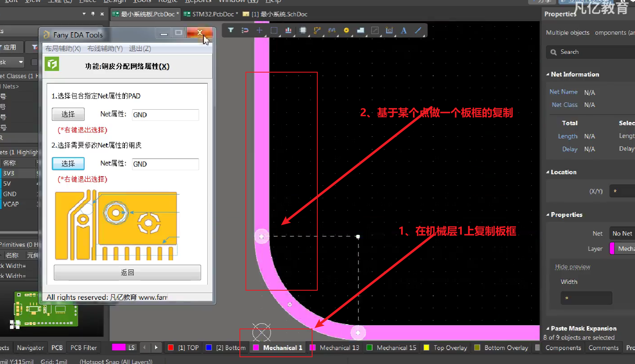
Task: Select the crosshair move objects tool
Action: 259,30
